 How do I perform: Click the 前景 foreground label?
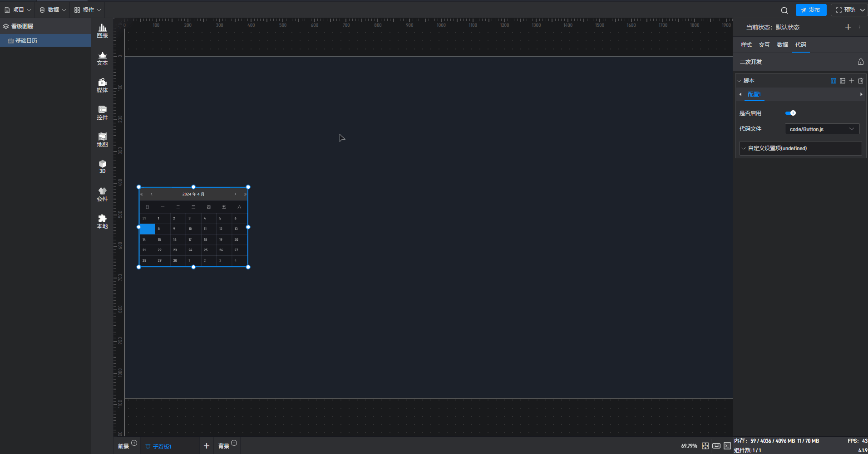tap(123, 446)
